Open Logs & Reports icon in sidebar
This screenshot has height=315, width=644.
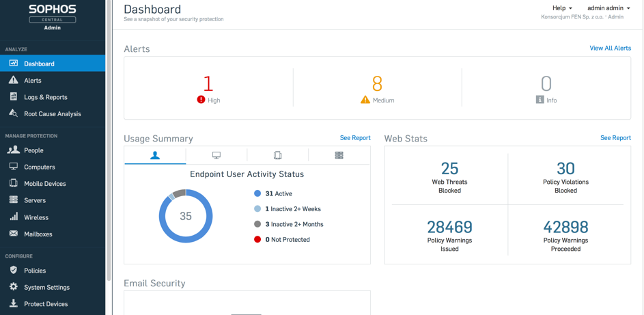coord(14,97)
